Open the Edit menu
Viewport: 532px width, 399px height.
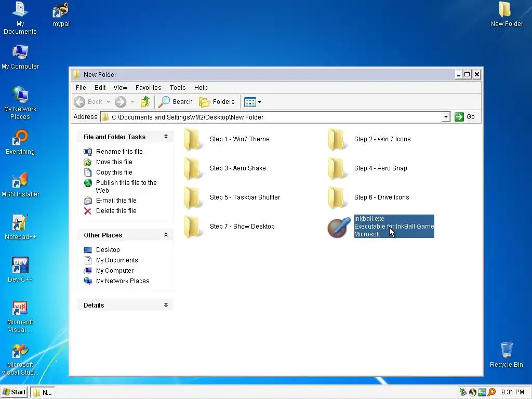(x=100, y=87)
